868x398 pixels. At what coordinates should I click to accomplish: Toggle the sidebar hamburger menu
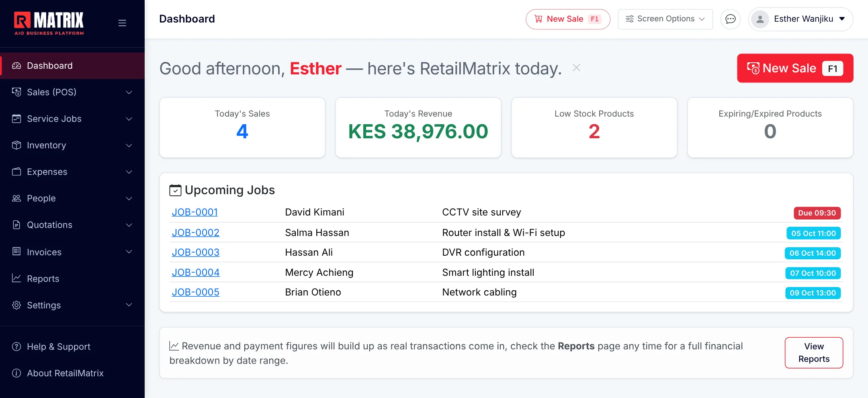[x=122, y=23]
